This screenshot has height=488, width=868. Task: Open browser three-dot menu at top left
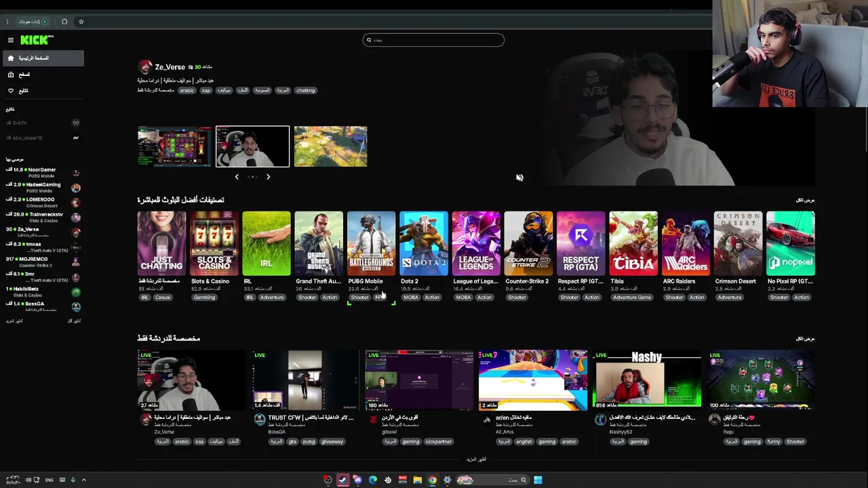[7, 22]
